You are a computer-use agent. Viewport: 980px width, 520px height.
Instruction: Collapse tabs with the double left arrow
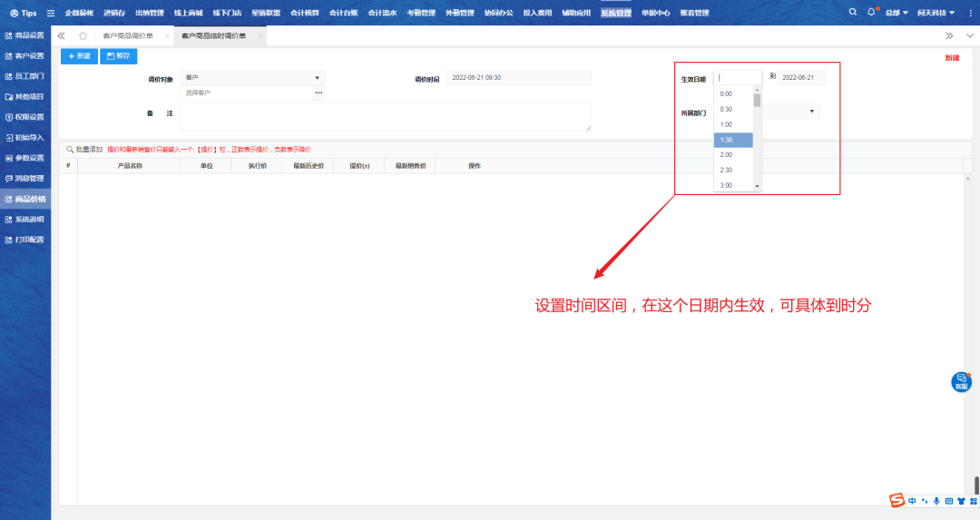(x=61, y=35)
